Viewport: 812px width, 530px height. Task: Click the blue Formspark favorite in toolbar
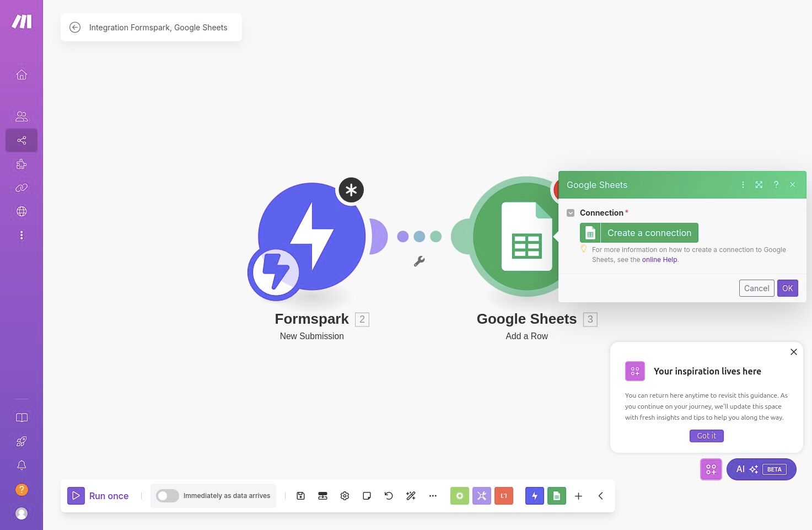(x=535, y=496)
